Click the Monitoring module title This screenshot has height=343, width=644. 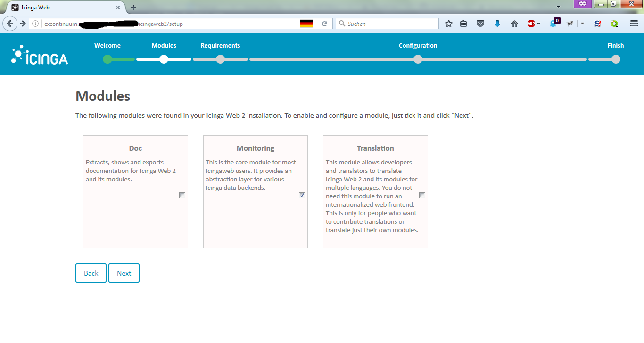(256, 148)
